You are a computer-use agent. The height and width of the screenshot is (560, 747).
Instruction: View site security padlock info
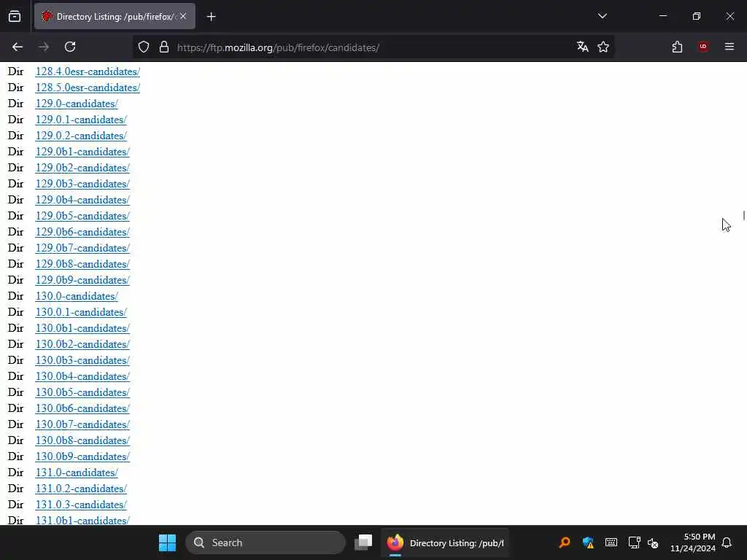click(x=164, y=47)
